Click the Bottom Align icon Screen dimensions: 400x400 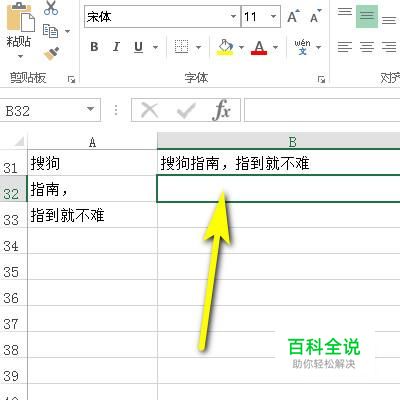click(389, 19)
